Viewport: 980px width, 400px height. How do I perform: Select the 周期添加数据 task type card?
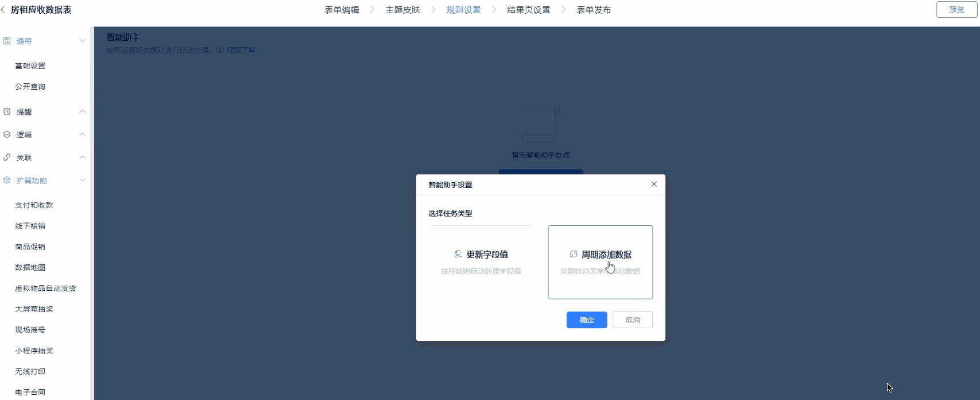point(600,262)
